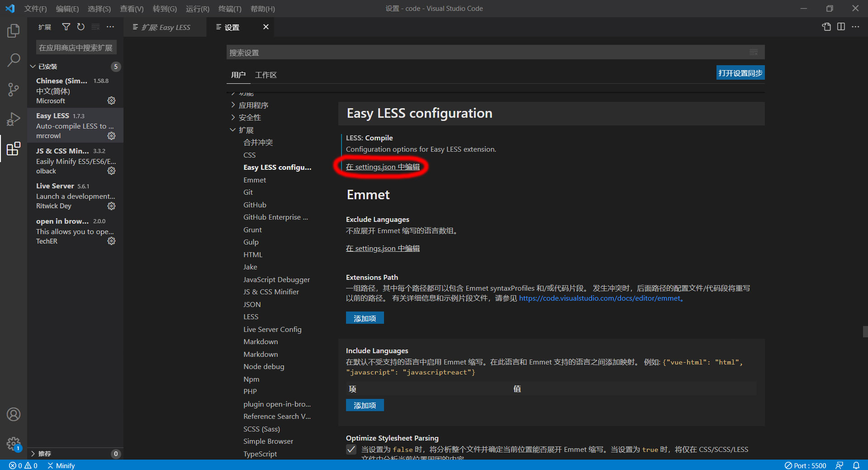Open feedback icon in status bar

pyautogui.click(x=840, y=465)
